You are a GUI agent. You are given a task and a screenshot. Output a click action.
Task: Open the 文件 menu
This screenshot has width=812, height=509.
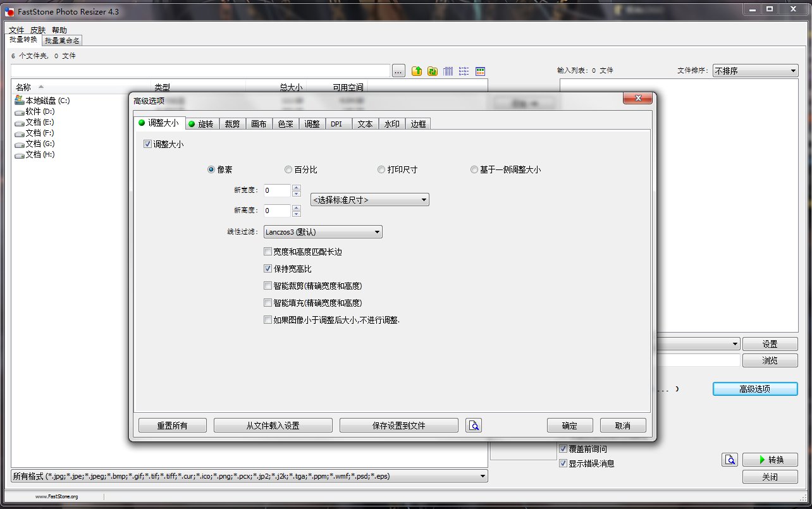(x=16, y=30)
